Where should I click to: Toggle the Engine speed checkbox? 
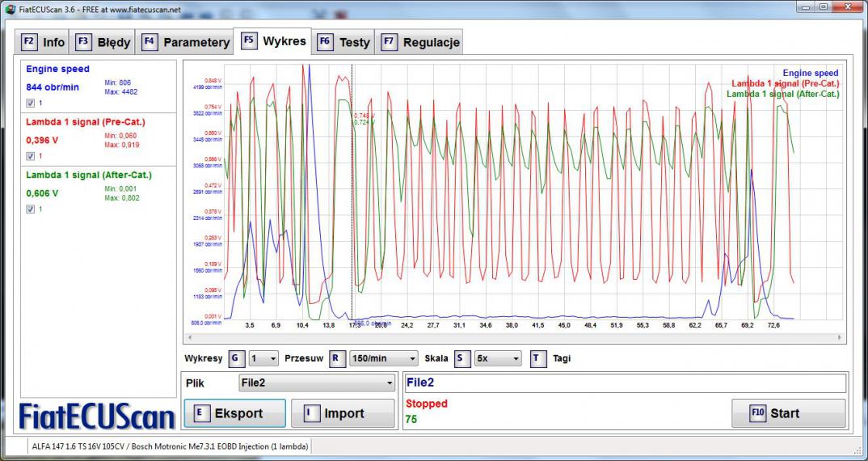tap(31, 103)
